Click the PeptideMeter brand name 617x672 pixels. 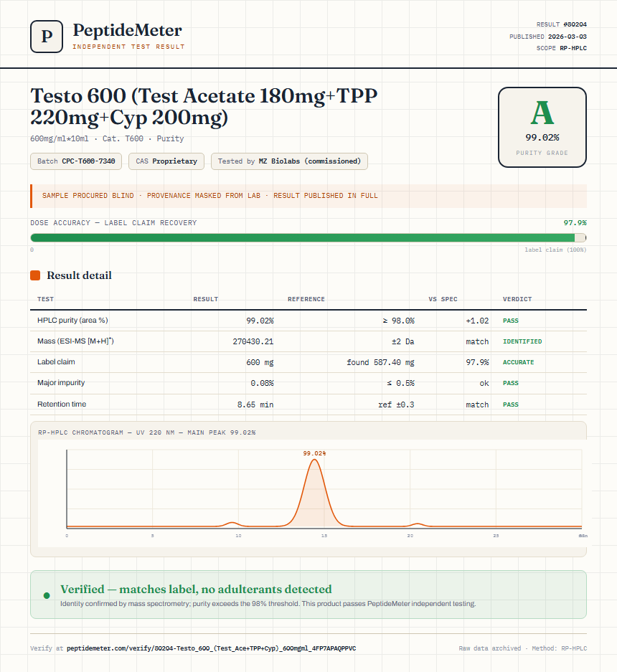[127, 30]
